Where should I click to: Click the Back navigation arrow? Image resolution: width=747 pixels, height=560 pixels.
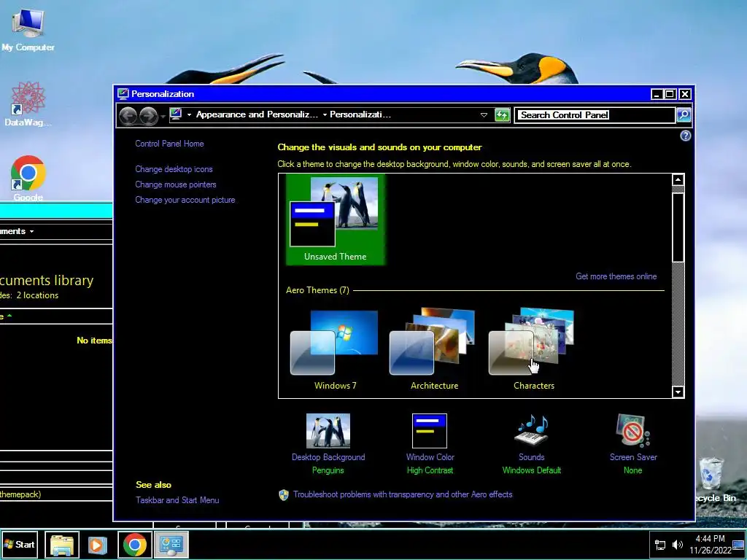click(x=128, y=115)
